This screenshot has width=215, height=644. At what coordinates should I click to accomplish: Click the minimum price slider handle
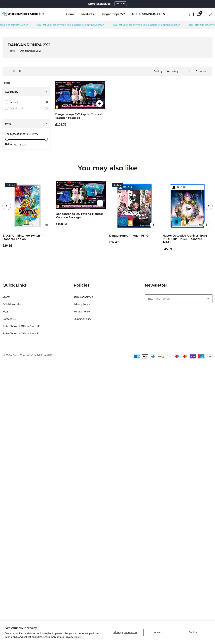pyautogui.click(x=7, y=139)
